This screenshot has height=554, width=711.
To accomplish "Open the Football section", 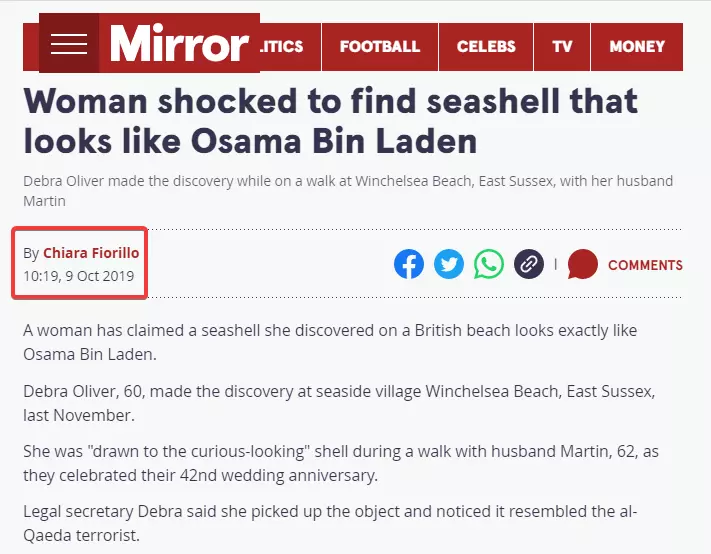I will (x=380, y=47).
